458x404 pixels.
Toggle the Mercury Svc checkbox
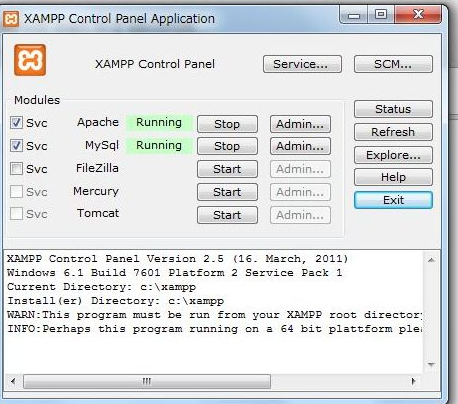pyautogui.click(x=16, y=192)
